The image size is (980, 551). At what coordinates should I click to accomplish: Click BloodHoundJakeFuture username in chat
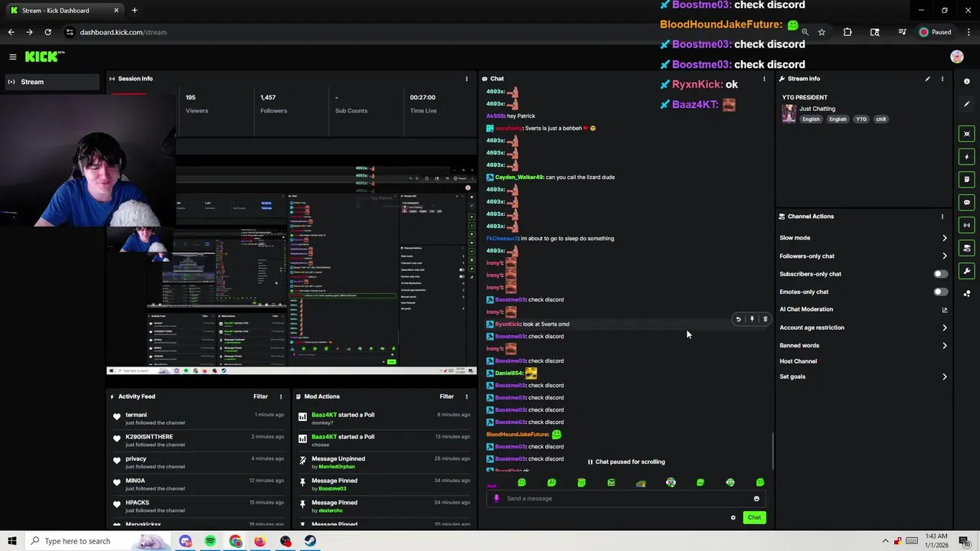[518, 435]
